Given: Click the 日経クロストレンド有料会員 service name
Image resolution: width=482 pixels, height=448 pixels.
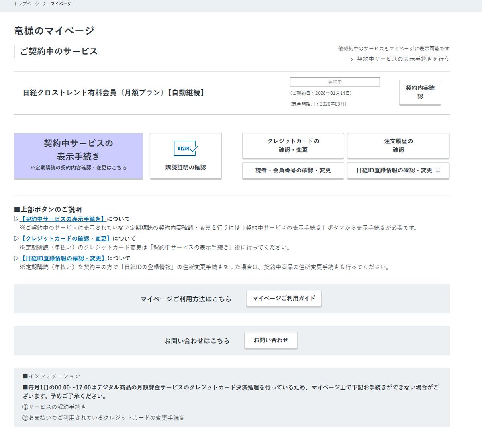Looking at the screenshot, I should click(114, 93).
